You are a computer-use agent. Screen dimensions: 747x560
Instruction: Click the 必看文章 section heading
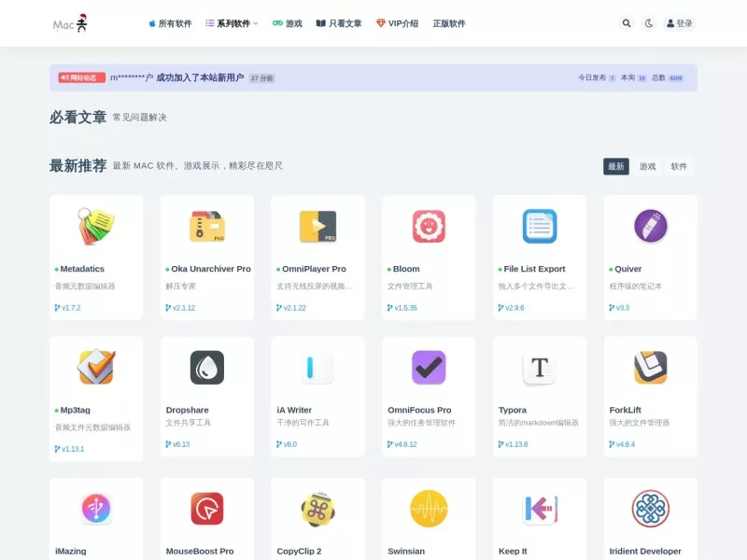[x=78, y=118]
